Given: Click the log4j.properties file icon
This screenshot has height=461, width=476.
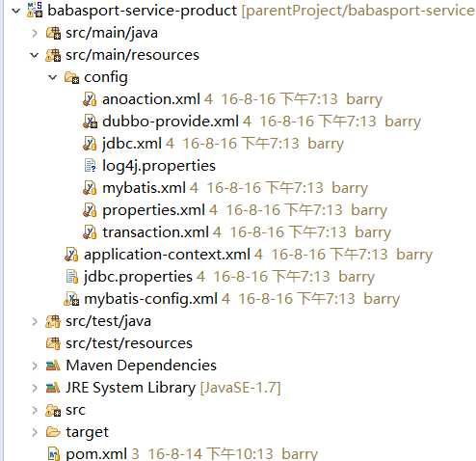Looking at the screenshot, I should pos(90,166).
